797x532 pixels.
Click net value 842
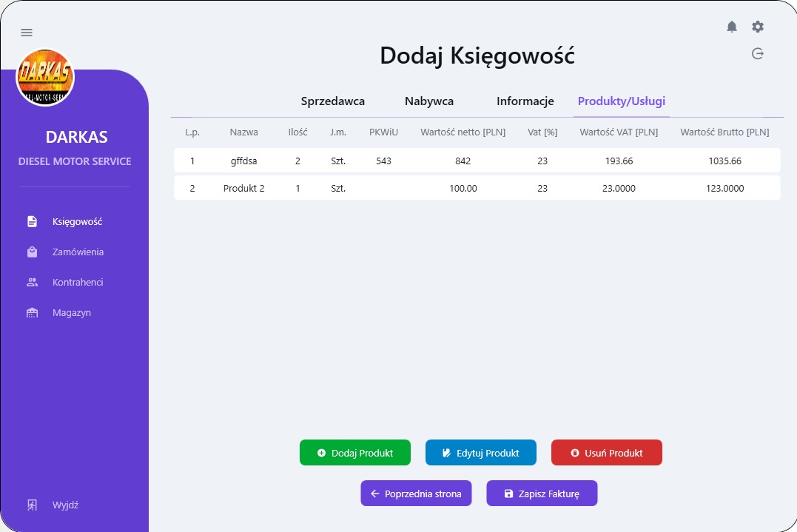463,161
